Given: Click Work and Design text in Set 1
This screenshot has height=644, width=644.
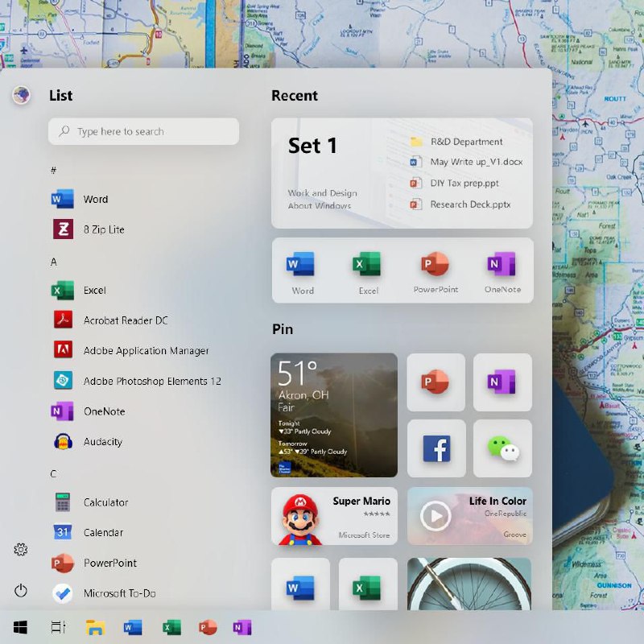Looking at the screenshot, I should (x=323, y=192).
